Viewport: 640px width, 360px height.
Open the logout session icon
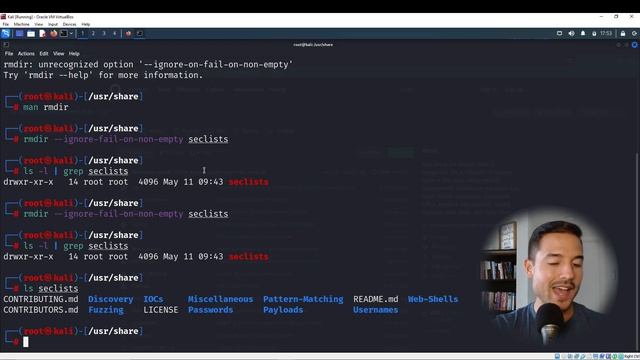[x=634, y=33]
